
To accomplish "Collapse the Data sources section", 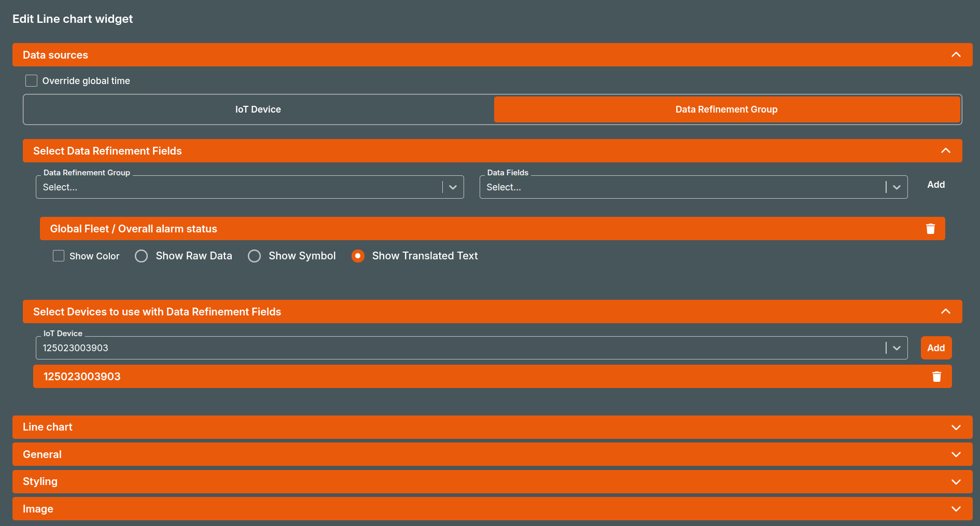I will click(956, 55).
